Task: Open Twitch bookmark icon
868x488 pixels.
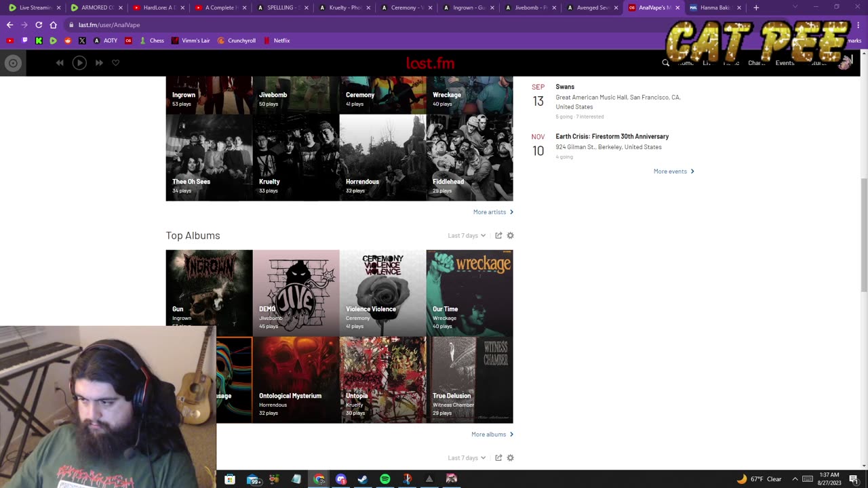Action: [24, 41]
